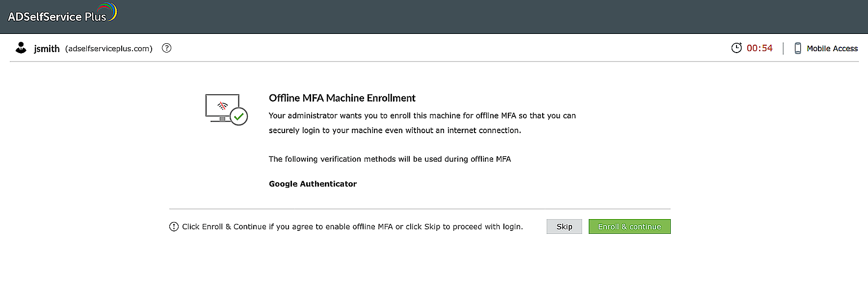The image size is (868, 308).
Task: Click the user profile silhouette icon
Action: 21,48
